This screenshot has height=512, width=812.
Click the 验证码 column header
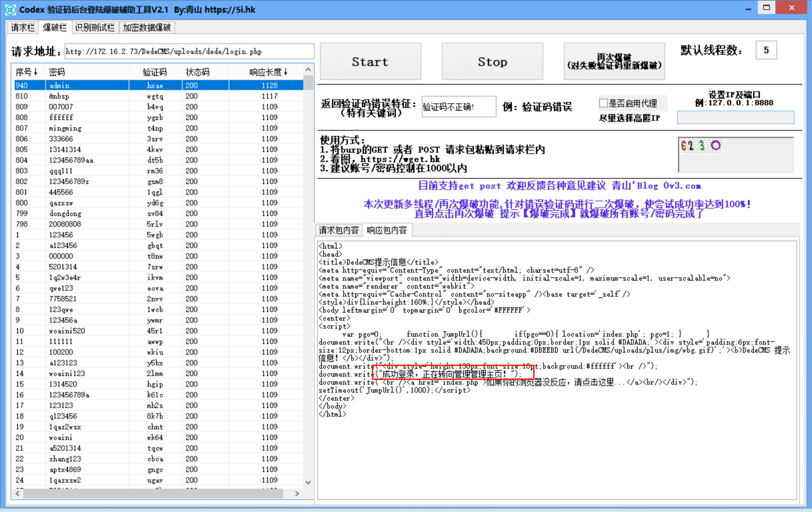tap(155, 72)
